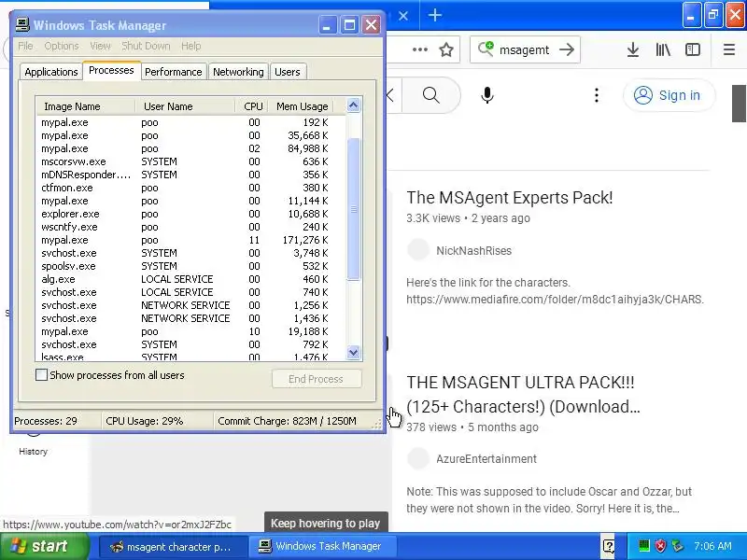Screen dimensions: 747x560
Task: Sort processes by CPU column
Action: tap(251, 106)
